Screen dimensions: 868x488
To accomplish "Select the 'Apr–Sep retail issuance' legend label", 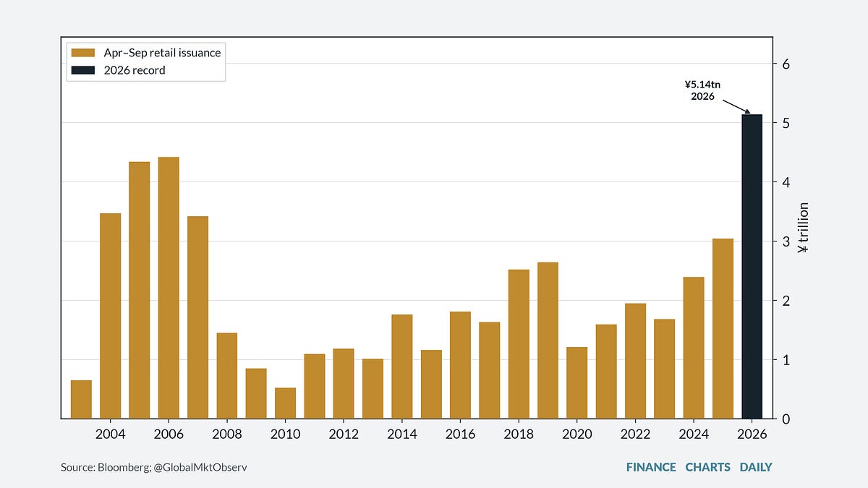I will [161, 52].
